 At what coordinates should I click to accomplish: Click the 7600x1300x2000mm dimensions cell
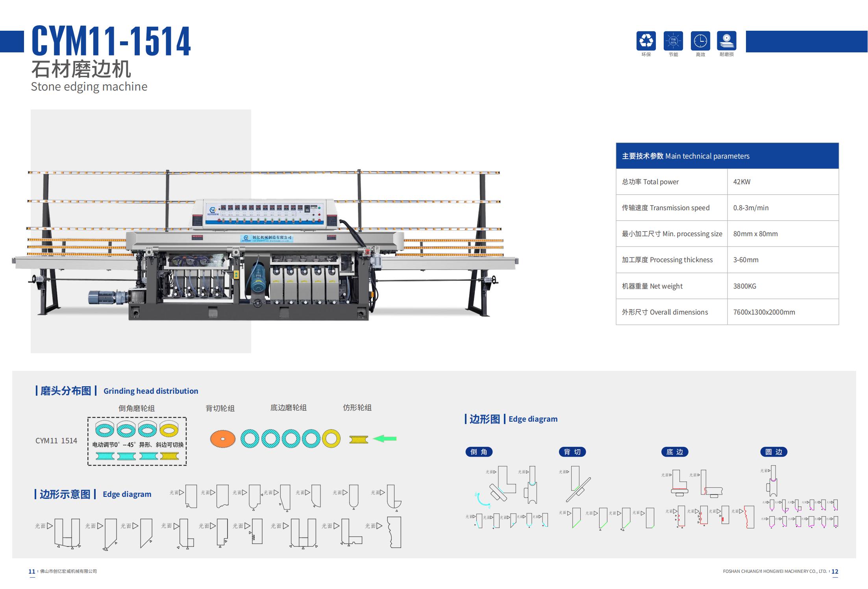pyautogui.click(x=764, y=312)
